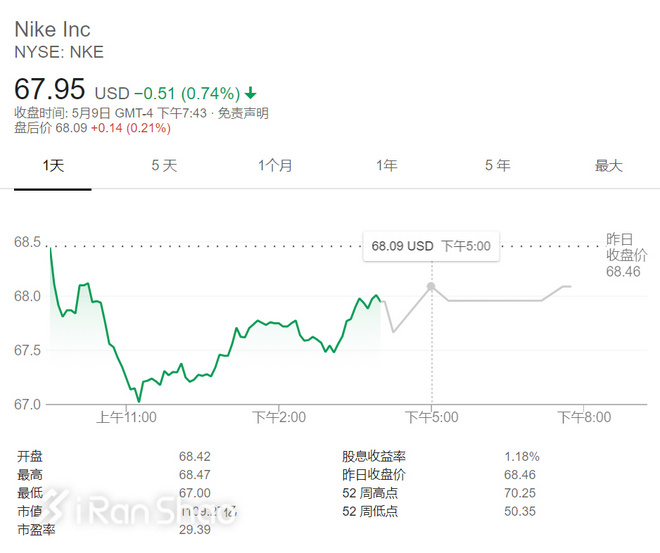Select the 5年 range tab
Image resolution: width=660 pixels, height=553 pixels.
498,166
